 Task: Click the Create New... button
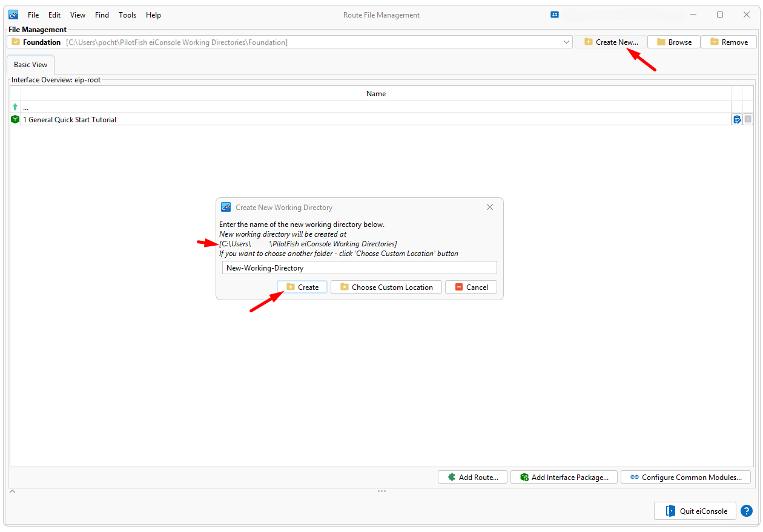coord(610,42)
